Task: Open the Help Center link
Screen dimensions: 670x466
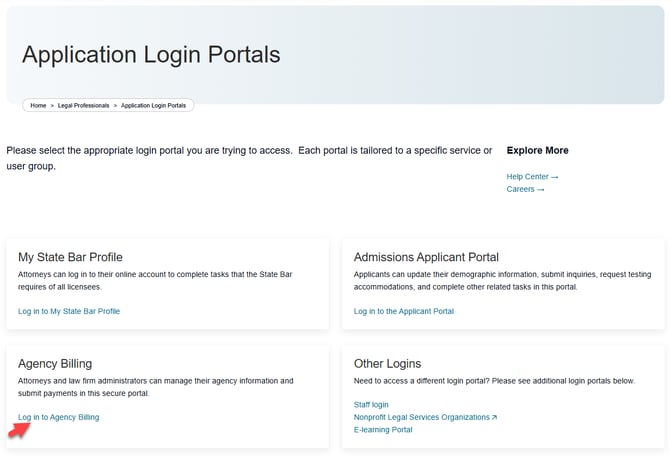Action: click(x=527, y=177)
